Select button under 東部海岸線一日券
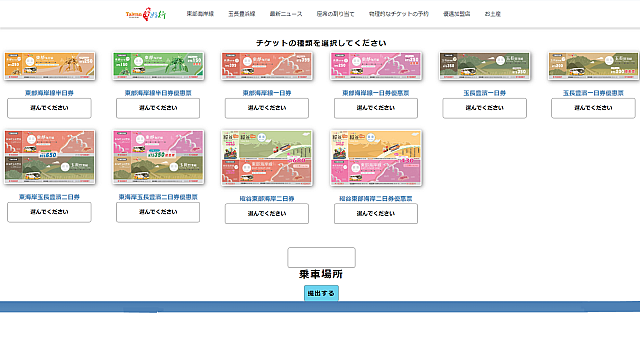640x360 pixels. 267,108
